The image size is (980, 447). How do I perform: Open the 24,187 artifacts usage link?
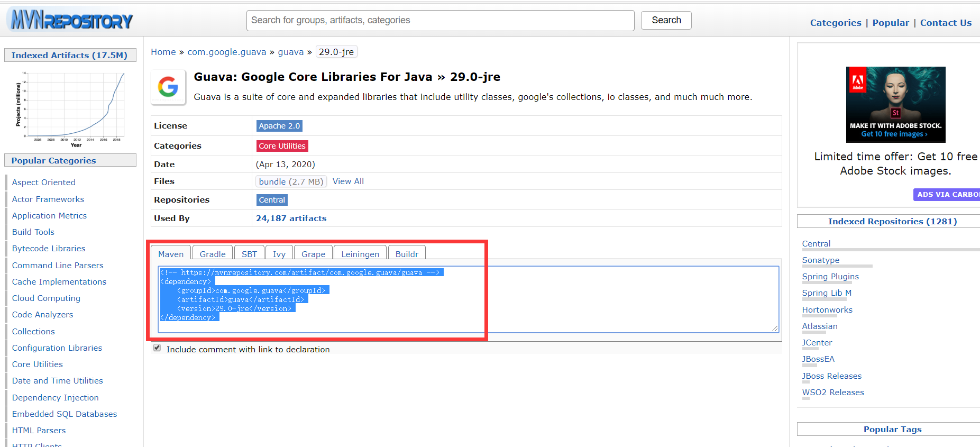click(291, 218)
